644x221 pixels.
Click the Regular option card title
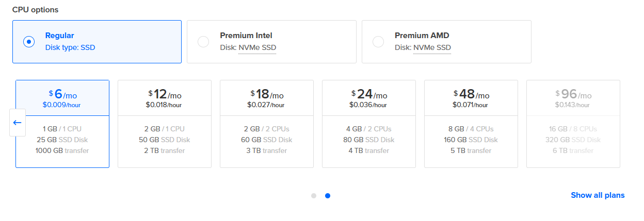pos(60,36)
